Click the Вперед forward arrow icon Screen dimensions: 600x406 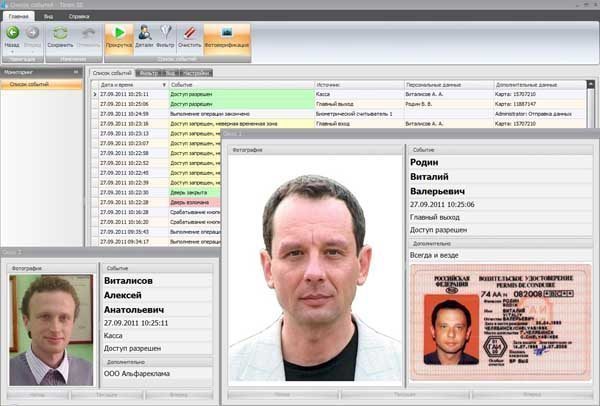point(31,32)
